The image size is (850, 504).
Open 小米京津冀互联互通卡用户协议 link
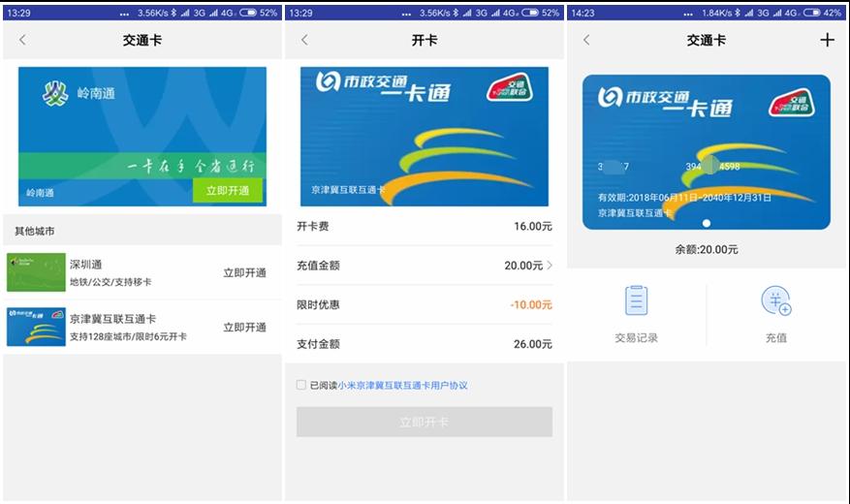click(403, 386)
